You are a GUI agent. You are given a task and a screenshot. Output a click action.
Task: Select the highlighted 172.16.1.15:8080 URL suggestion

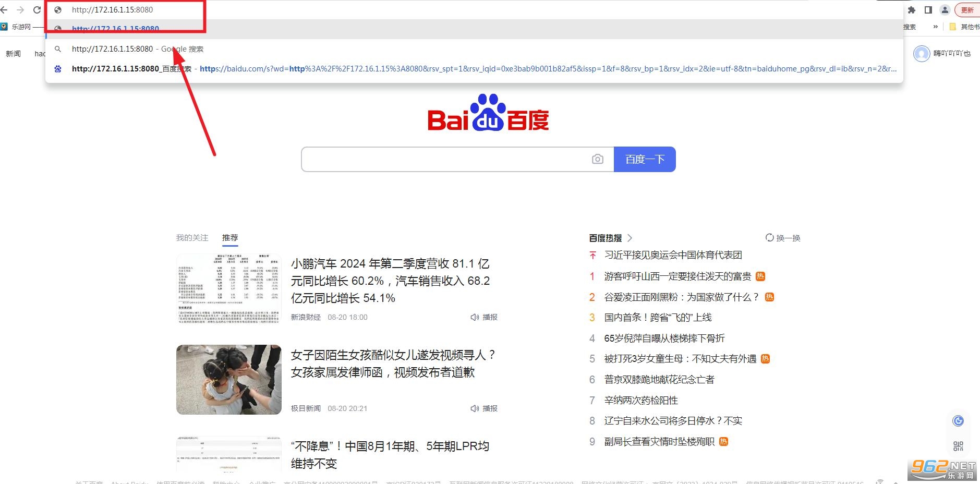(474, 29)
